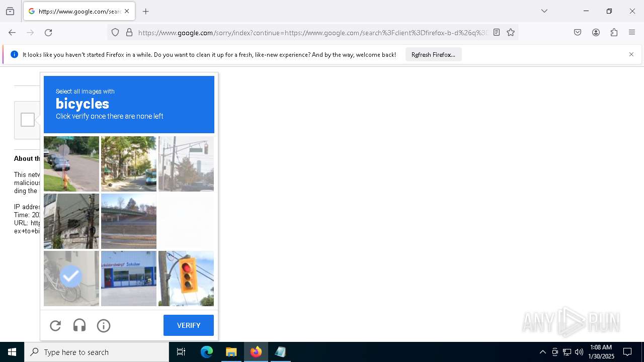Reload the current page
This screenshot has height=362, width=644.
click(48, 33)
